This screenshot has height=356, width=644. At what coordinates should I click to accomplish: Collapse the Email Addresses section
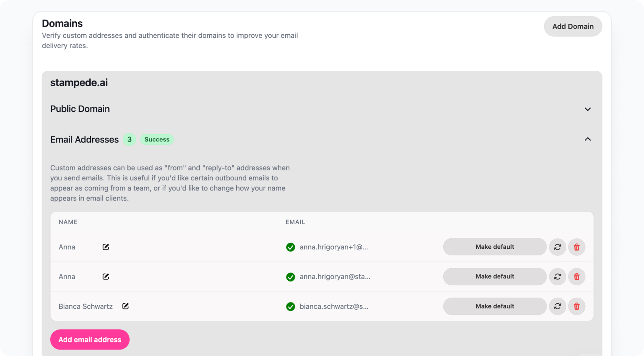[x=588, y=139]
